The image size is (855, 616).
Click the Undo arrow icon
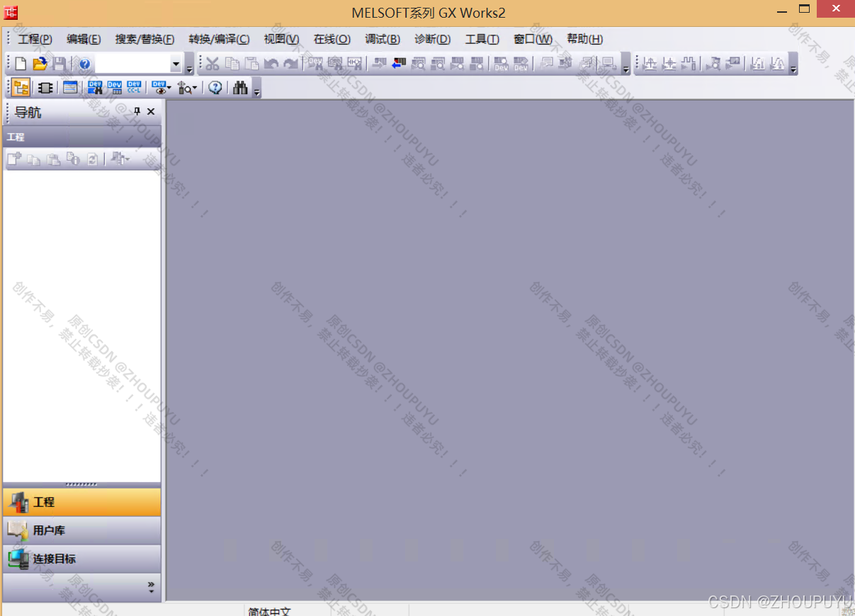(x=271, y=64)
